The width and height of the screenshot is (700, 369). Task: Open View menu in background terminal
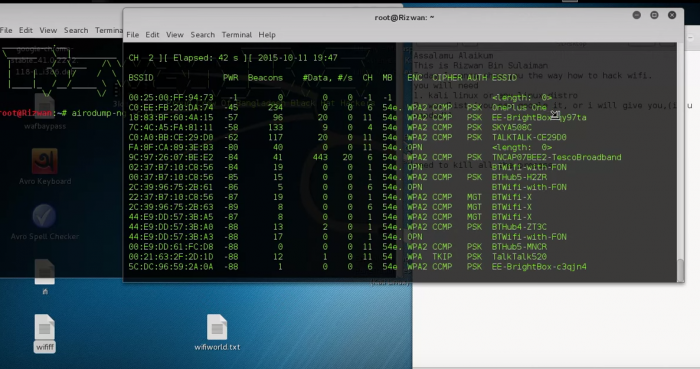pos(48,30)
